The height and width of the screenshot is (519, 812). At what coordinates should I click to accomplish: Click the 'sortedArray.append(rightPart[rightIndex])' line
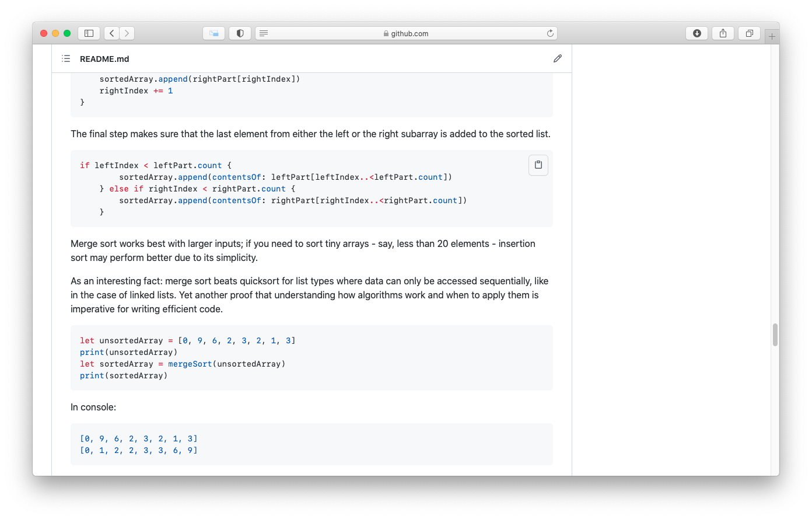199,79
